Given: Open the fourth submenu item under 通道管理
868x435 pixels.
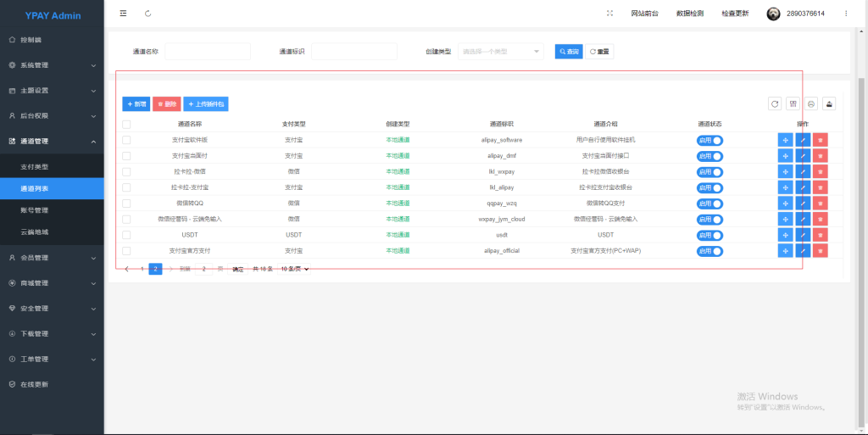Looking at the screenshot, I should coord(52,231).
